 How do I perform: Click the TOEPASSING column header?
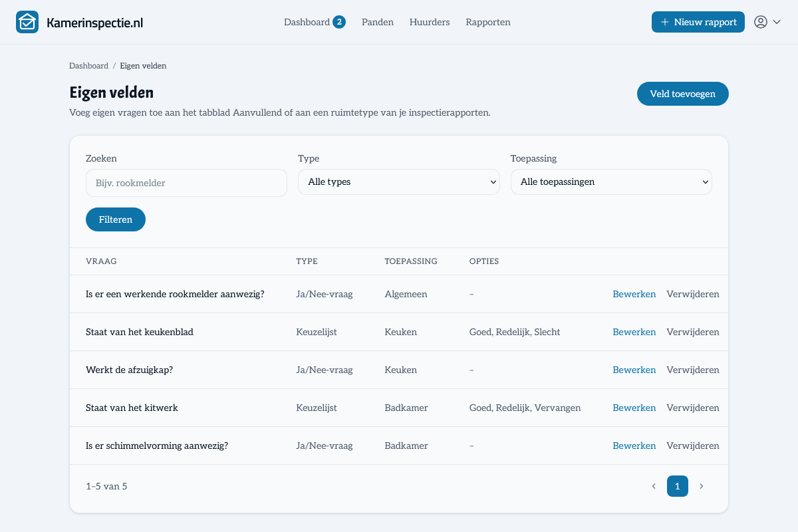(x=411, y=261)
